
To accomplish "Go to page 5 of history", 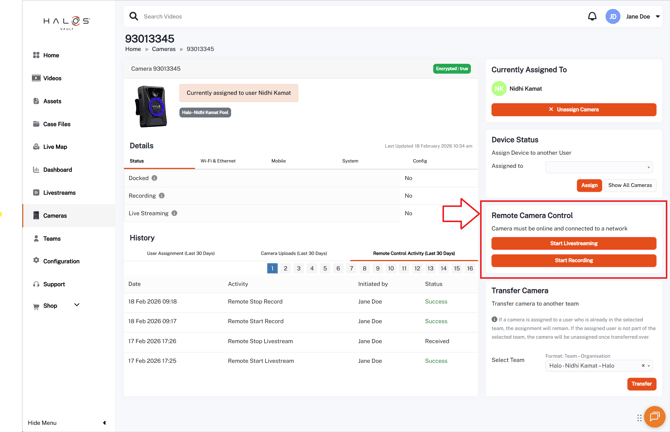I will coord(325,269).
